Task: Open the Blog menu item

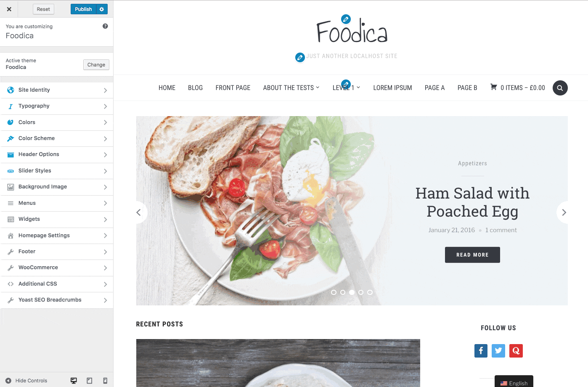Action: click(x=195, y=88)
